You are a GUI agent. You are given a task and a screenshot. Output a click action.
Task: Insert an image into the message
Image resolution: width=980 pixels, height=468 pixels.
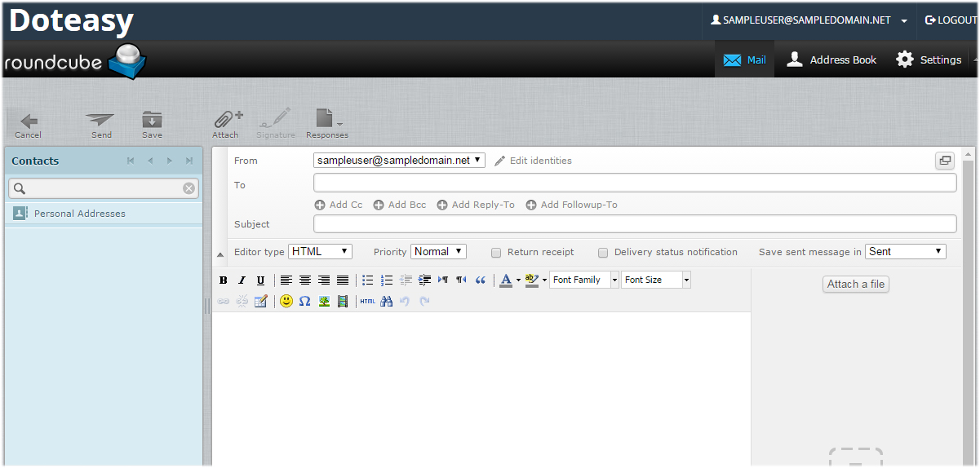pyautogui.click(x=324, y=302)
